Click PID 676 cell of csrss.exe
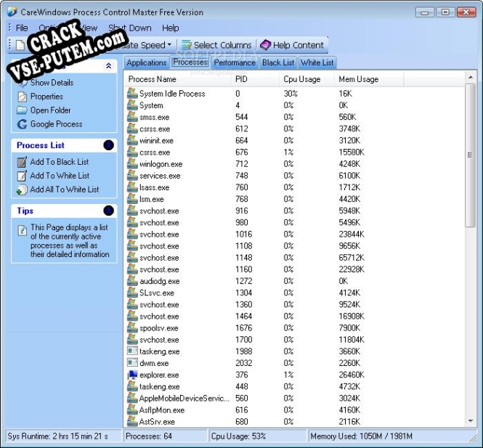483x448 pixels. click(241, 152)
